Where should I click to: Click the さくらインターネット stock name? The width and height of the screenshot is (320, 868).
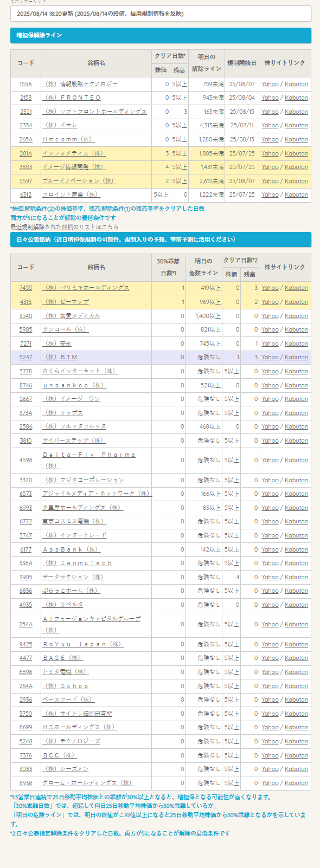(x=80, y=372)
